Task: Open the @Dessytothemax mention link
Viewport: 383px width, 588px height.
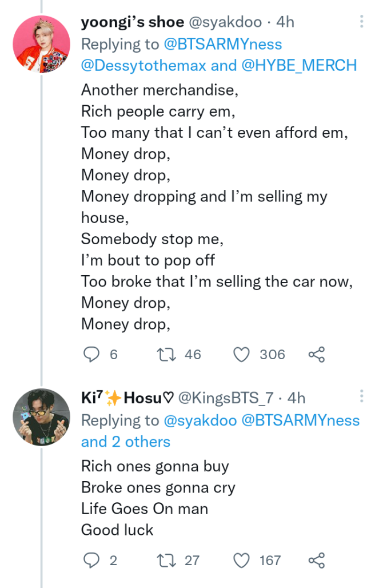Action: 143,65
